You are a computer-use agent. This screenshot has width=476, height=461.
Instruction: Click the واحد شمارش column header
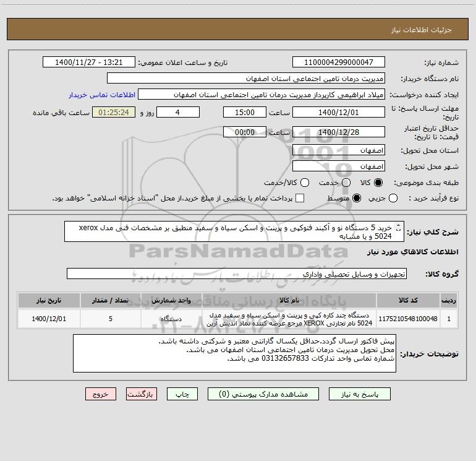tap(171, 300)
